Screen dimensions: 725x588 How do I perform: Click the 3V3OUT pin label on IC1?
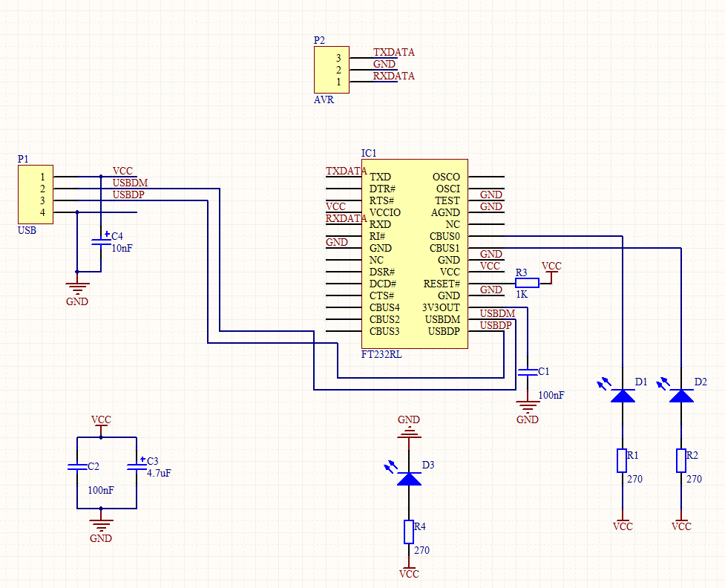click(441, 307)
